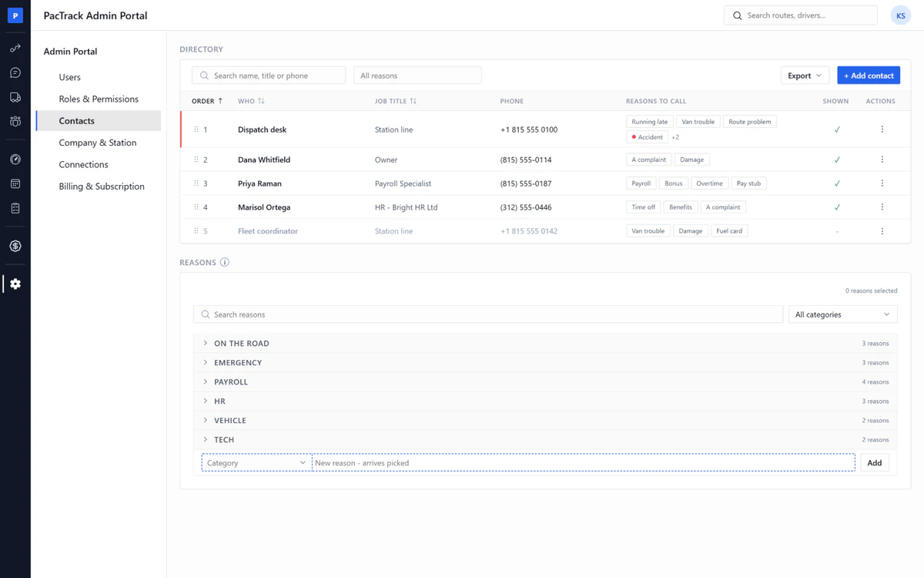The image size is (924, 578).
Task: Focus the search routes, drivers field
Action: point(801,15)
